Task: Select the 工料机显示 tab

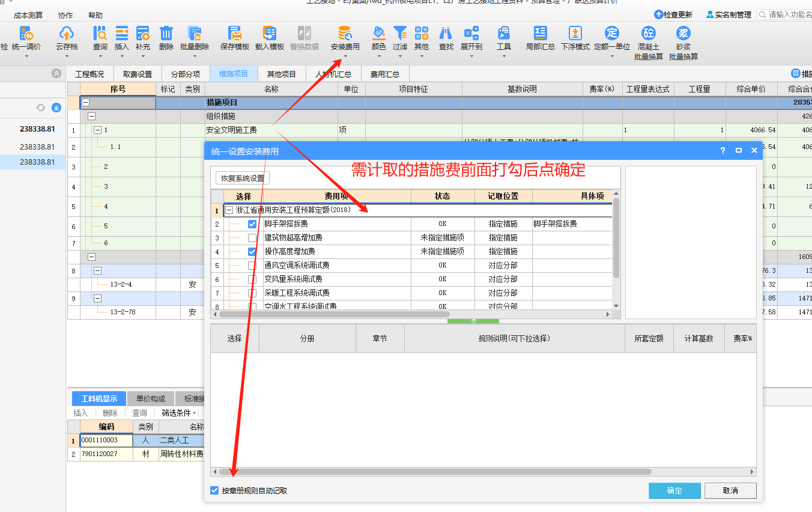Action: pos(99,398)
